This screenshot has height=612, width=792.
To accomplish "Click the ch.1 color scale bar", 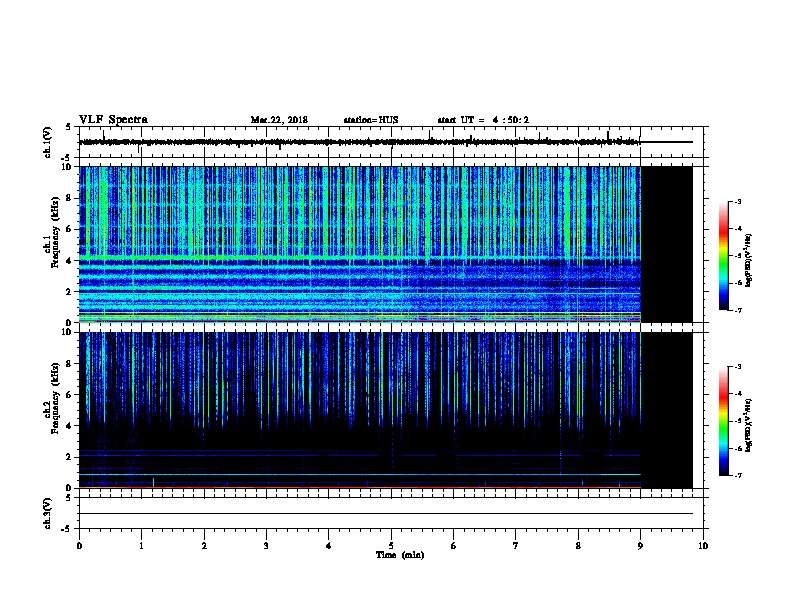I will (x=724, y=256).
